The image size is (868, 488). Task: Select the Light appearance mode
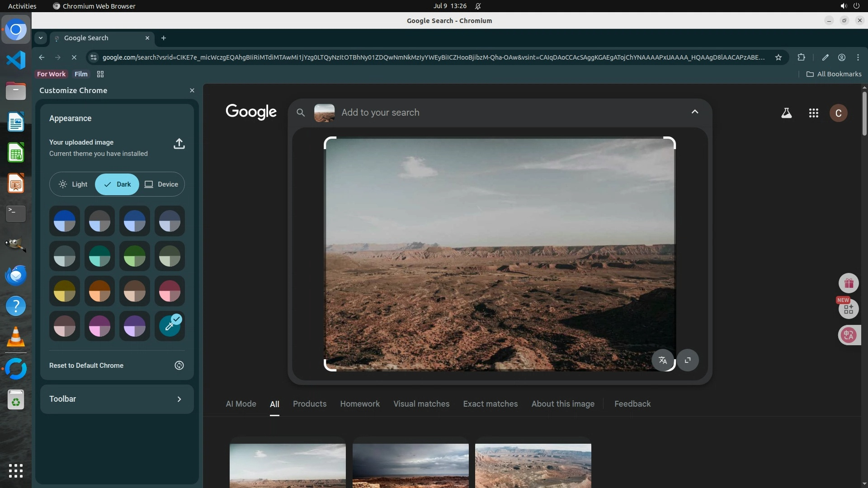pyautogui.click(x=73, y=184)
